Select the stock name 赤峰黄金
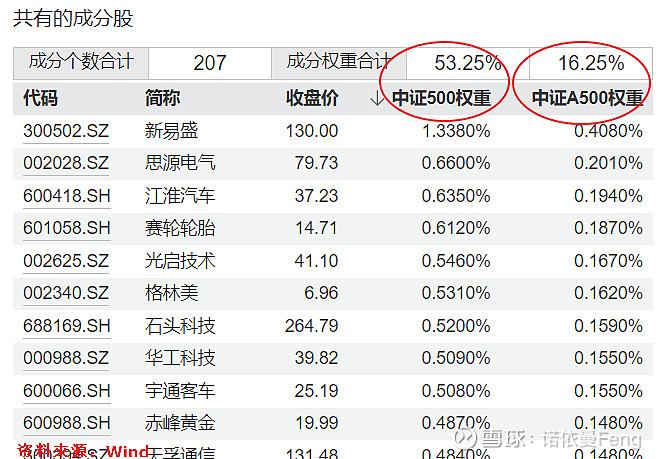 180,423
